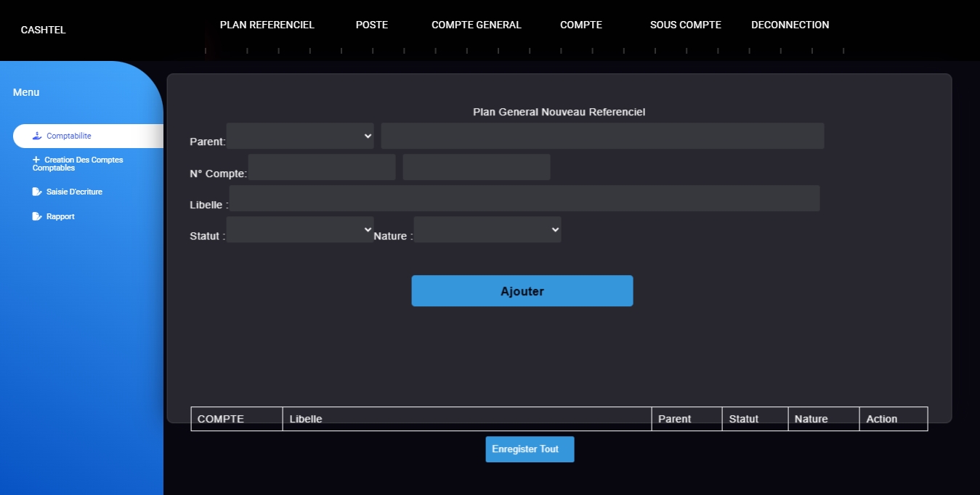Click the Rapport document icon
Viewport: 980px width, 495px height.
pos(37,216)
